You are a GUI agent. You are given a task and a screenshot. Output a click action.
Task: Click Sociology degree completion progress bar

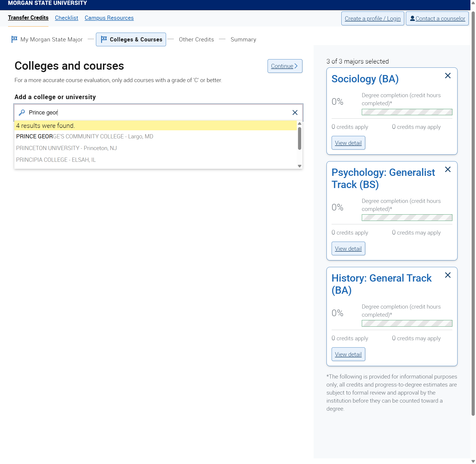(407, 112)
